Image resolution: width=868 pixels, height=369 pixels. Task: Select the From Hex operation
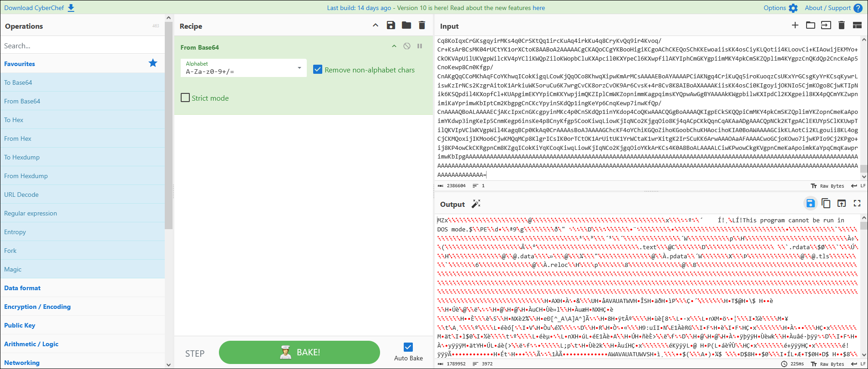point(82,138)
